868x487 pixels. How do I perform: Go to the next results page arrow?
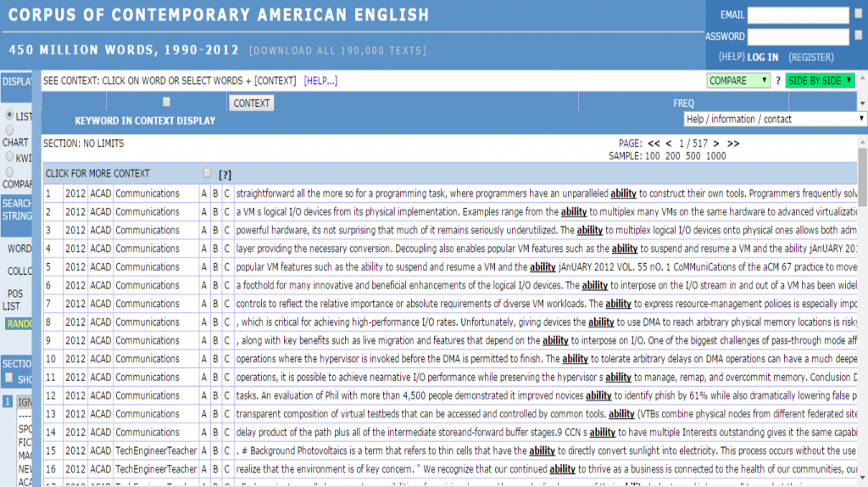point(716,143)
